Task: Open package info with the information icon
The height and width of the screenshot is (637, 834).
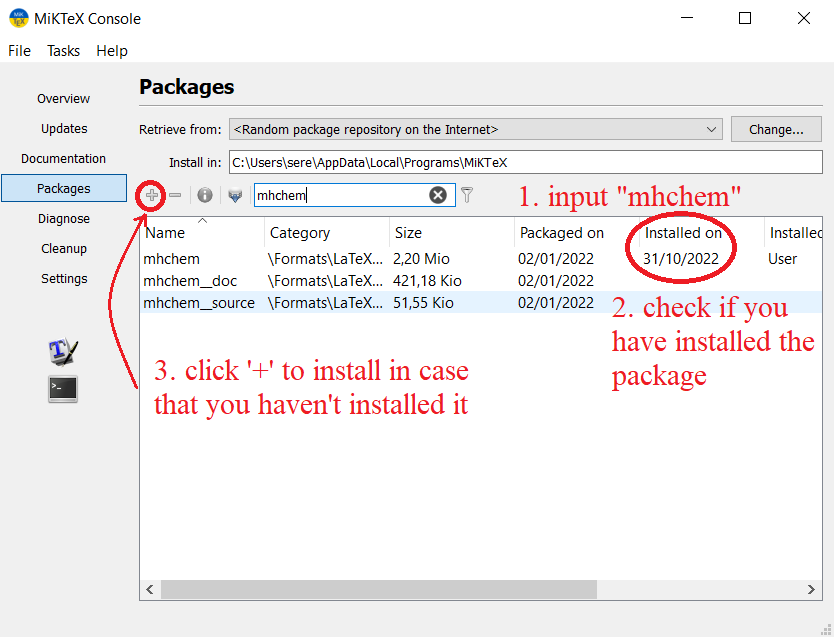Action: coord(204,196)
